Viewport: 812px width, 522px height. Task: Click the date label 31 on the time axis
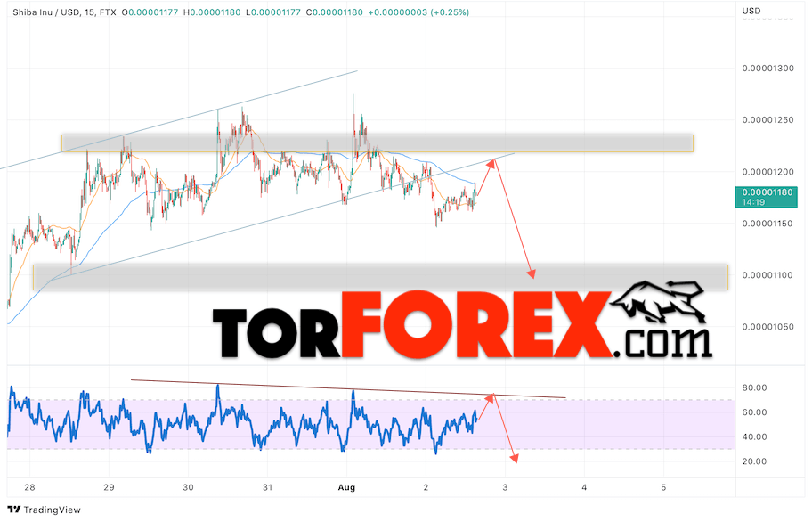267,487
